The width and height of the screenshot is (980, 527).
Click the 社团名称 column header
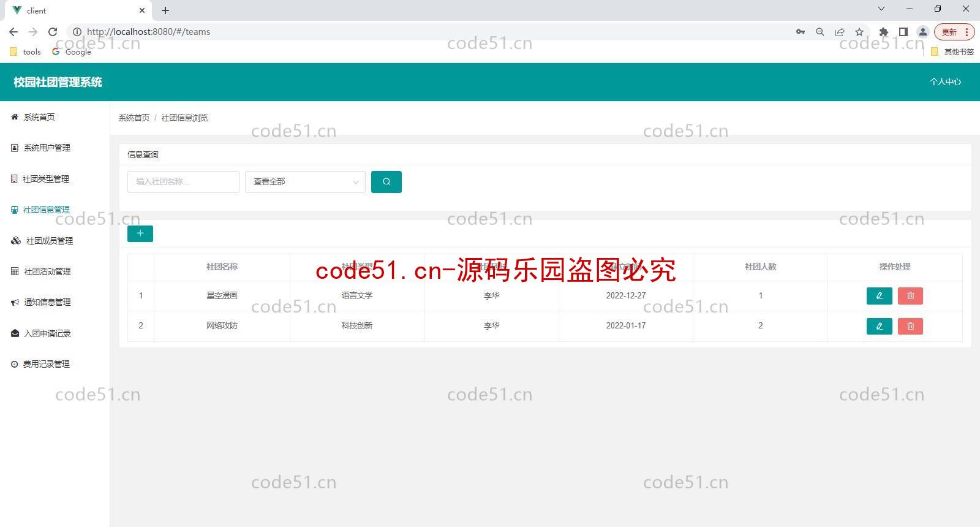222,267
